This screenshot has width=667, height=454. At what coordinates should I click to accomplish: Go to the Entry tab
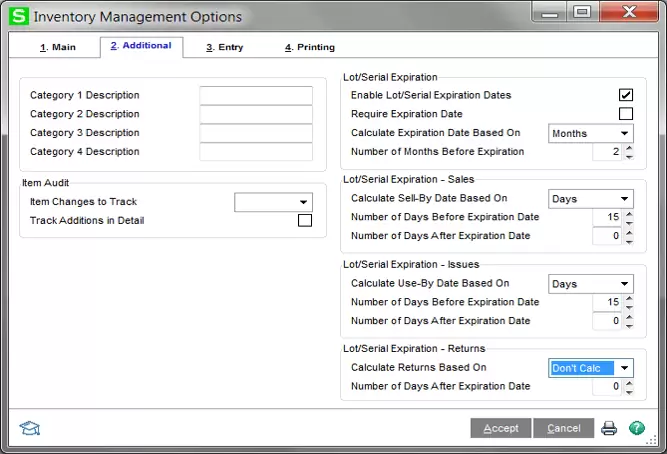224,47
